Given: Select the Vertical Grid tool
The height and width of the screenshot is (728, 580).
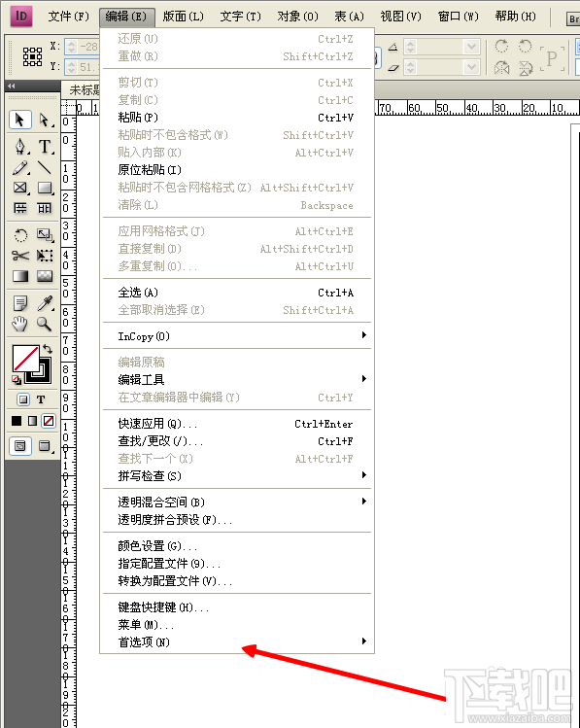Looking at the screenshot, I should pyautogui.click(x=45, y=208).
